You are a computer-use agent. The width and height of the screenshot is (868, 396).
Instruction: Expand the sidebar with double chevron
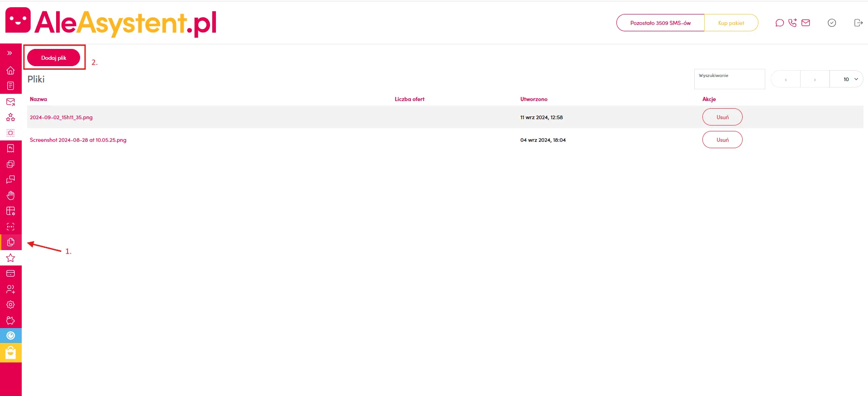coord(10,53)
